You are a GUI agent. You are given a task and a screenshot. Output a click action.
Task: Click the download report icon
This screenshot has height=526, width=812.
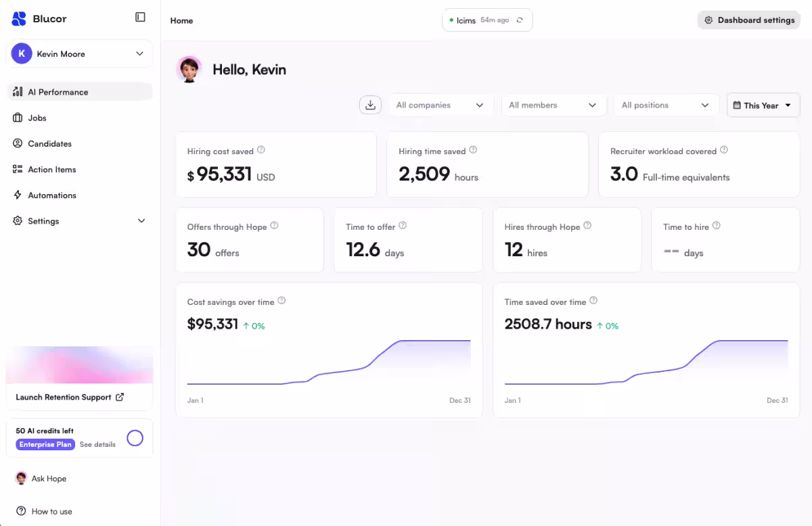[370, 105]
